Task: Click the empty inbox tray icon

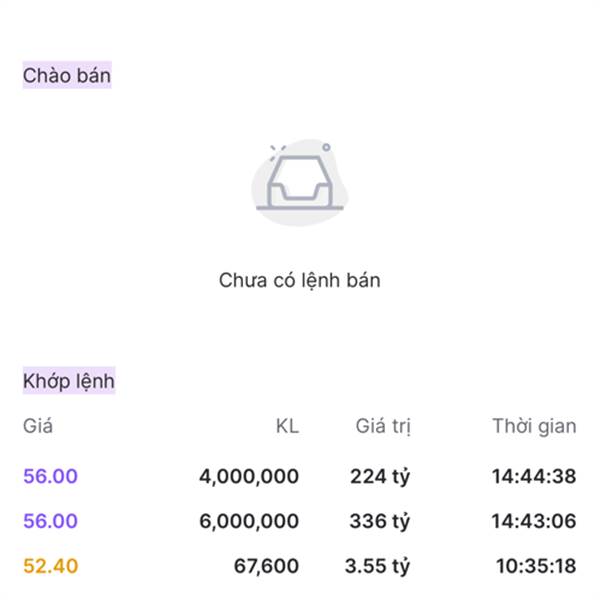Action: click(x=299, y=184)
